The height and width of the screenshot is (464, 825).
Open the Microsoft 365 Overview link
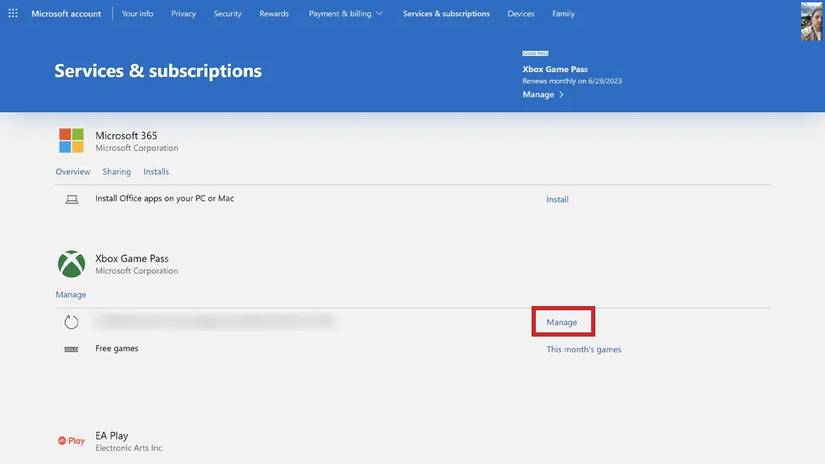click(x=73, y=172)
